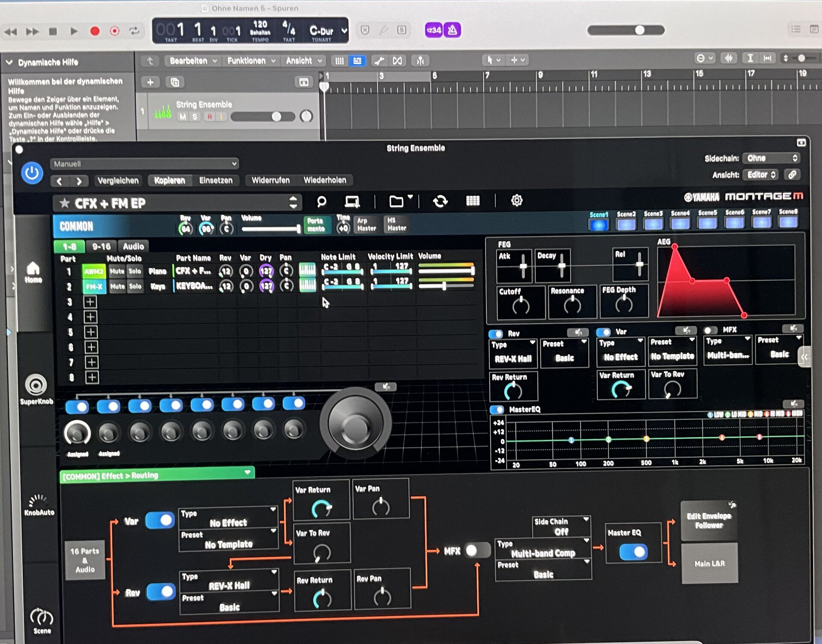Click the record button in transport

(95, 31)
